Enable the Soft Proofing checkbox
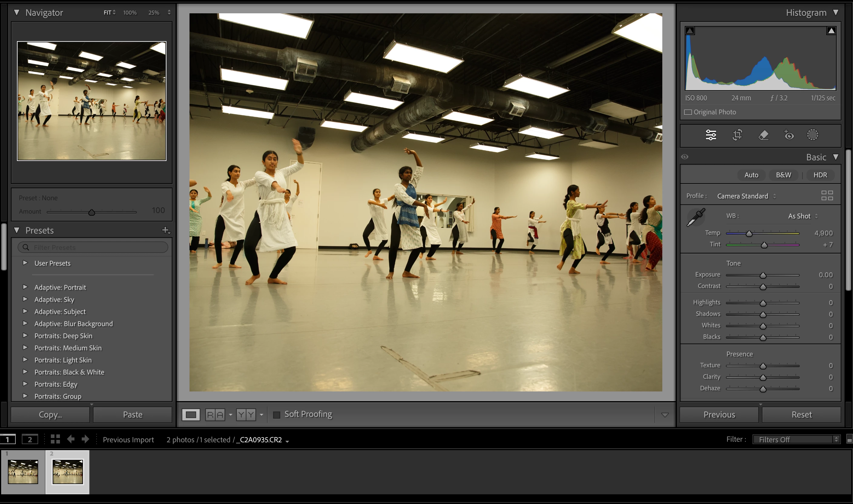The height and width of the screenshot is (504, 853). 277,415
